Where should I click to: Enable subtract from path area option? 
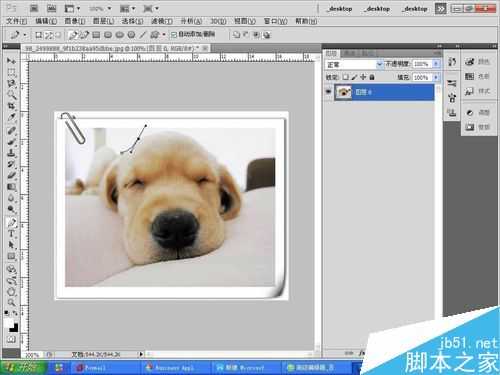point(246,35)
